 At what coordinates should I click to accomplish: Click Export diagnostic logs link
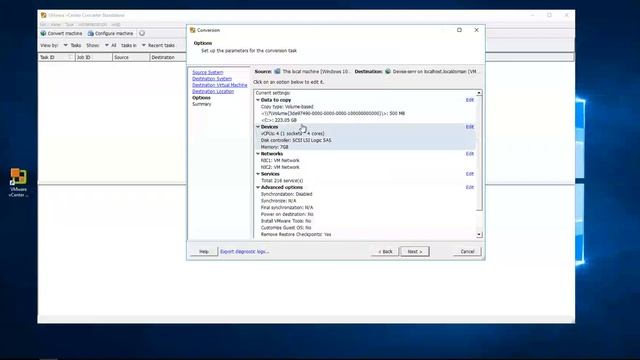pos(244,251)
